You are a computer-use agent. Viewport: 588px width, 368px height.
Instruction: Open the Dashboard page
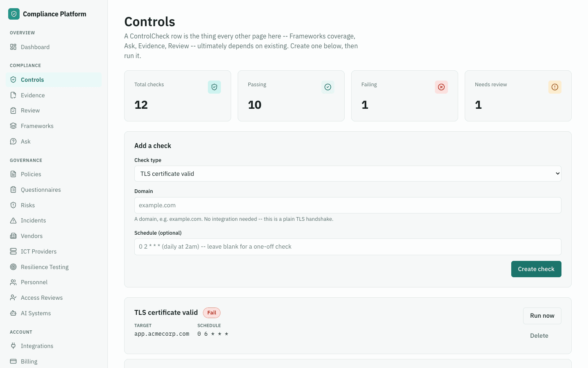pyautogui.click(x=53, y=47)
